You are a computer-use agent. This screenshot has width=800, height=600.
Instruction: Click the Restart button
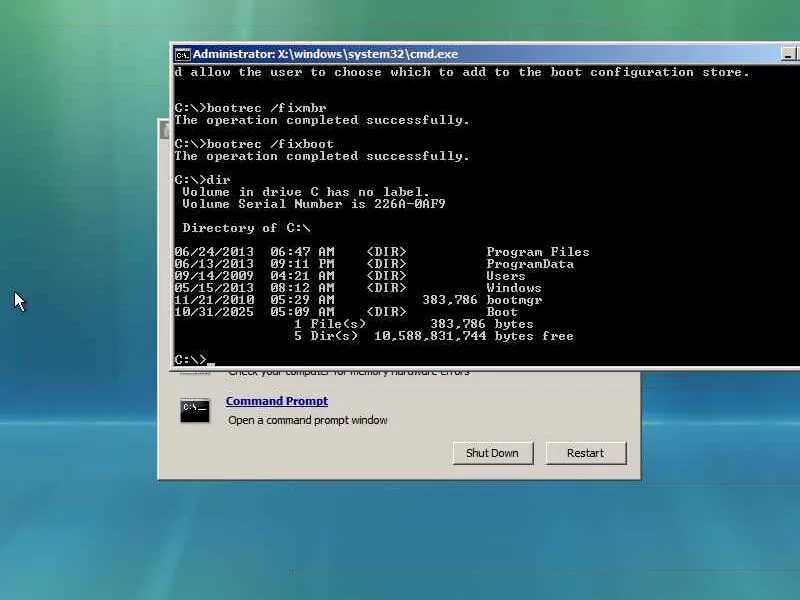pos(586,453)
